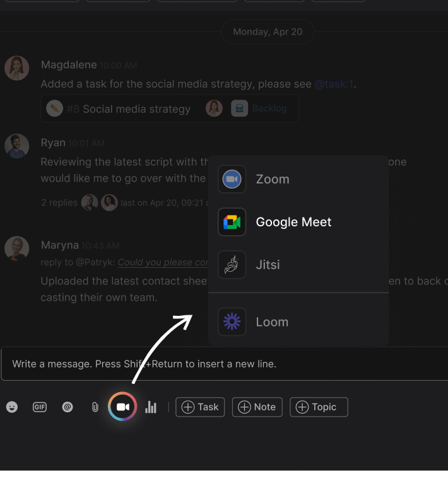Click the 'last on Apr 20, 09:21' text
This screenshot has width=448, height=481.
165,203
